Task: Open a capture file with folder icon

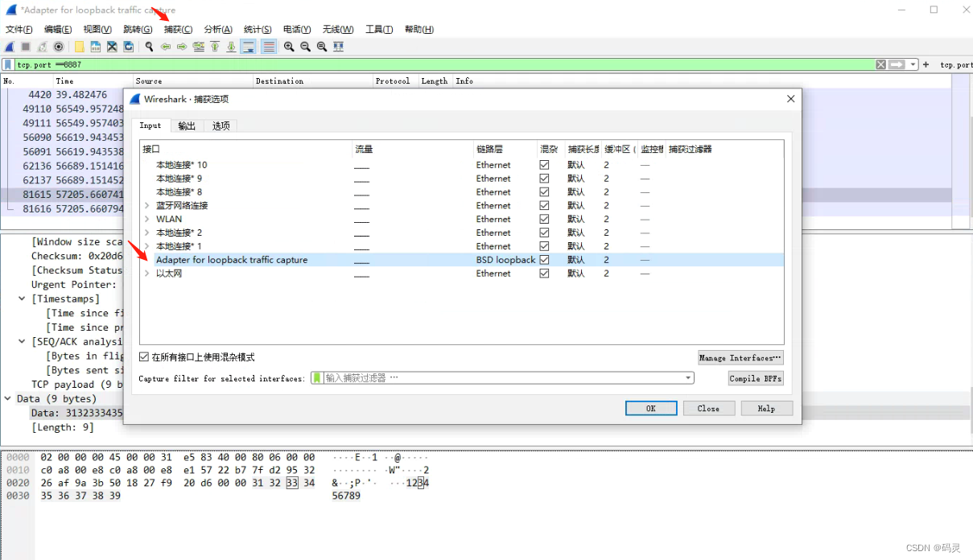Action: coord(80,47)
